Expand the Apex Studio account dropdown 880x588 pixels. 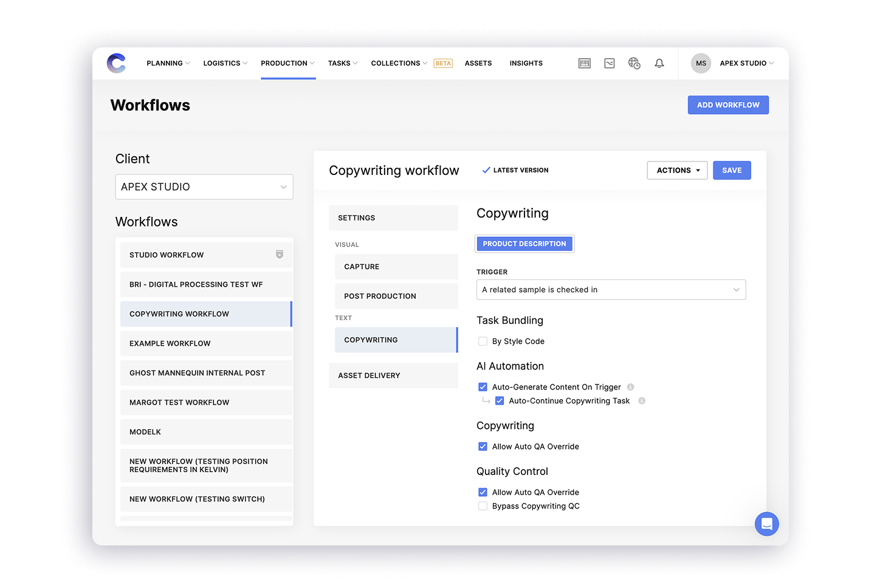[x=747, y=63]
